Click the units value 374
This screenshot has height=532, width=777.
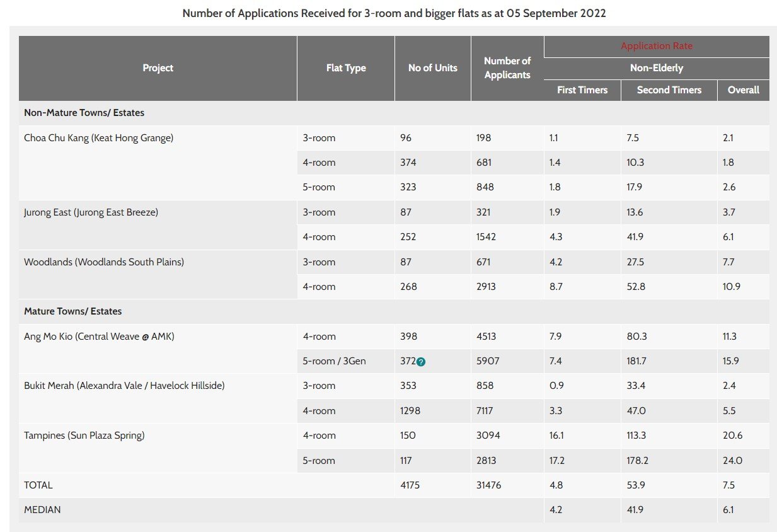(x=408, y=163)
